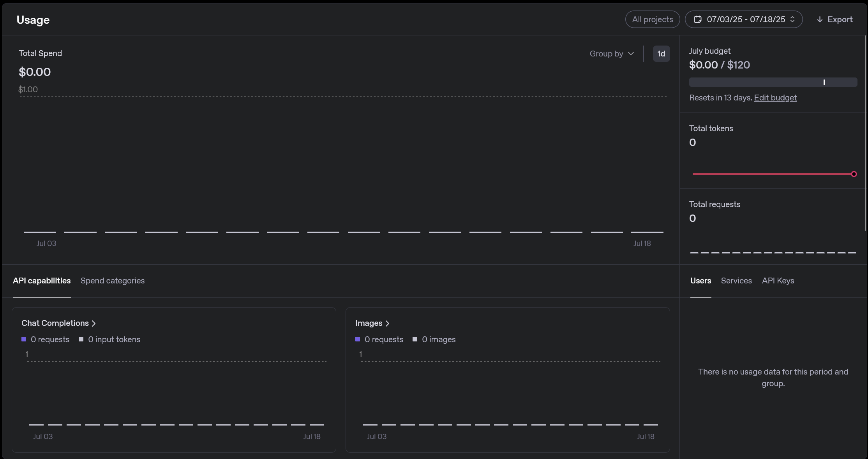Click the calendar icon in date range

point(698,19)
